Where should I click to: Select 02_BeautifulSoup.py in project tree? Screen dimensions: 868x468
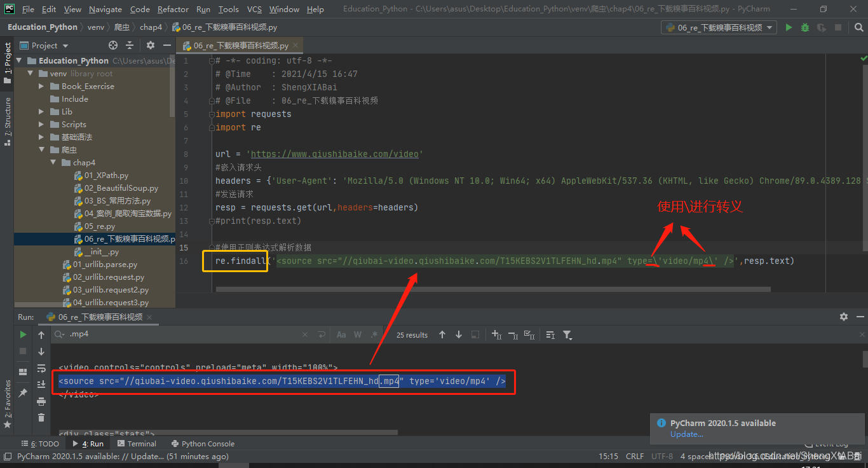[x=121, y=188]
